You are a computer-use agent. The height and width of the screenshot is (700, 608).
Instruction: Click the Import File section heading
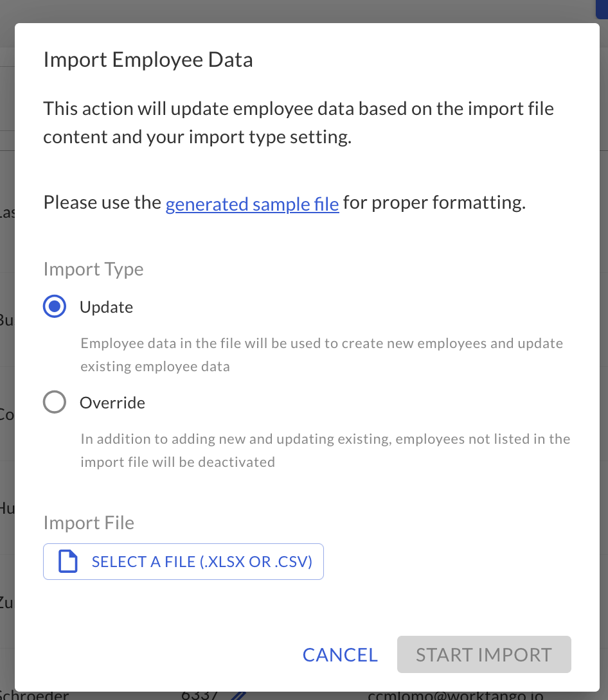[89, 523]
